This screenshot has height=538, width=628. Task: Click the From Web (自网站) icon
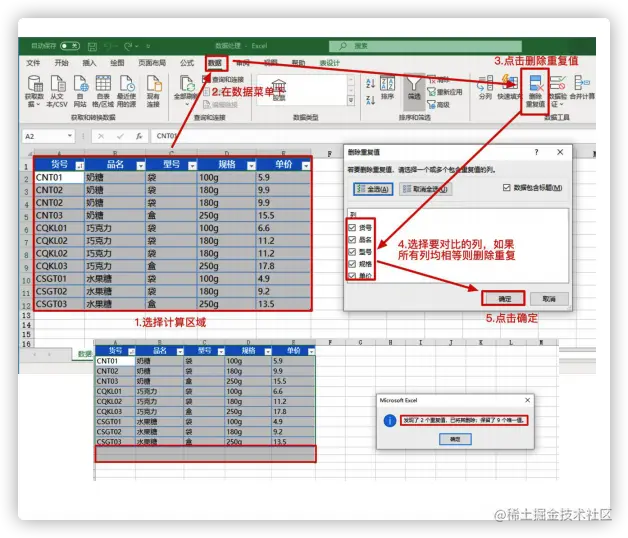click(81, 83)
